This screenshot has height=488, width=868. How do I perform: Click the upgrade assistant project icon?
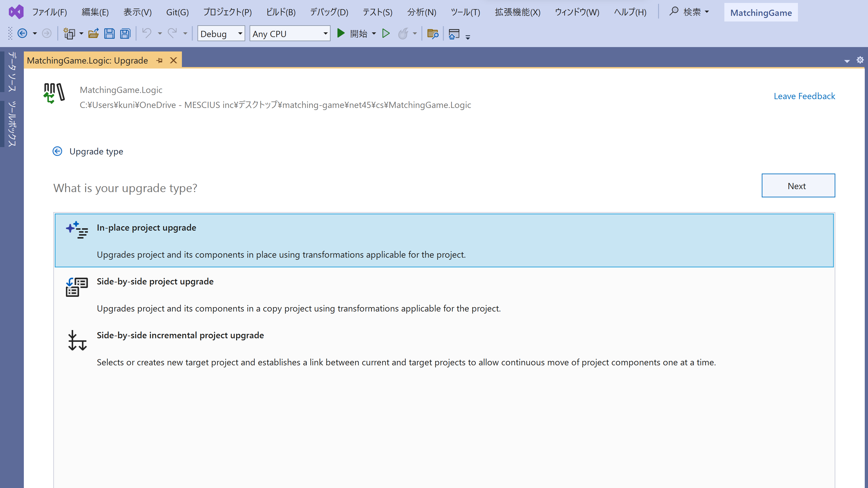point(54,93)
